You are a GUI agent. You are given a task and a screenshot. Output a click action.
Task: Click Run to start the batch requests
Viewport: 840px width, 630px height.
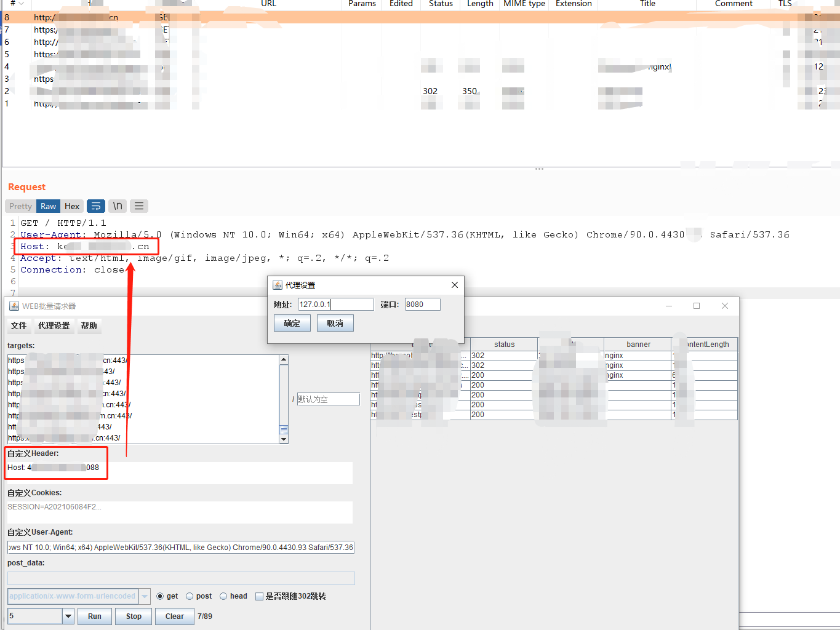pos(94,616)
